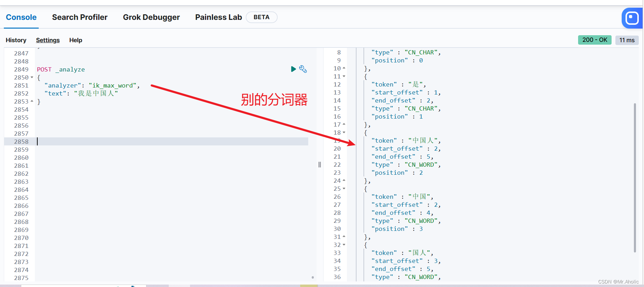
Task: Click the fold marker at output line 31
Action: 344,237
